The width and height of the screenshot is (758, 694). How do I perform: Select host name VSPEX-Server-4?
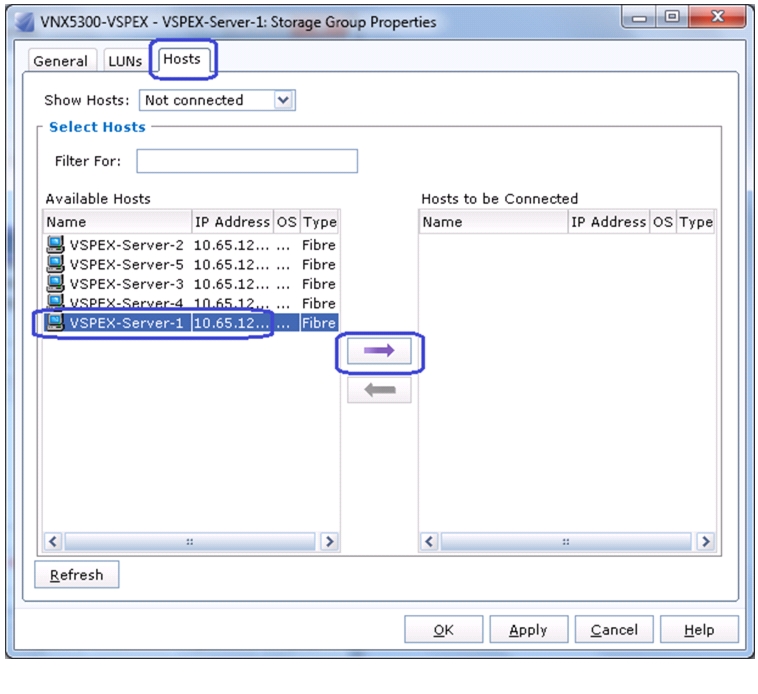coord(127,303)
